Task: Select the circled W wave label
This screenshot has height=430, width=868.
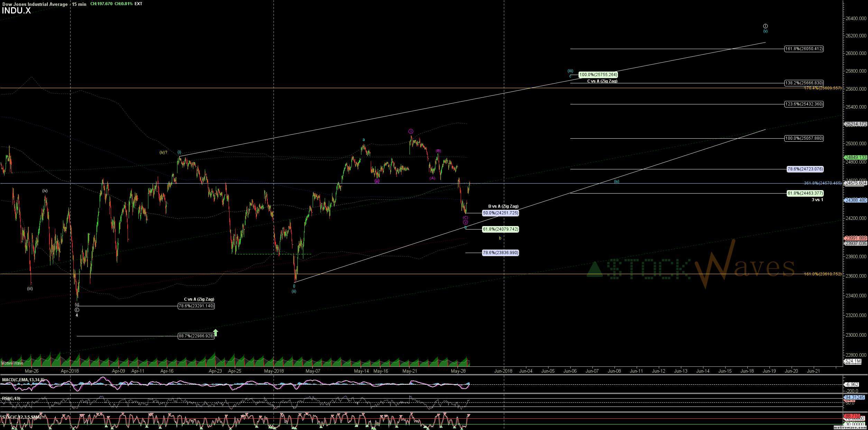Action: click(377, 181)
